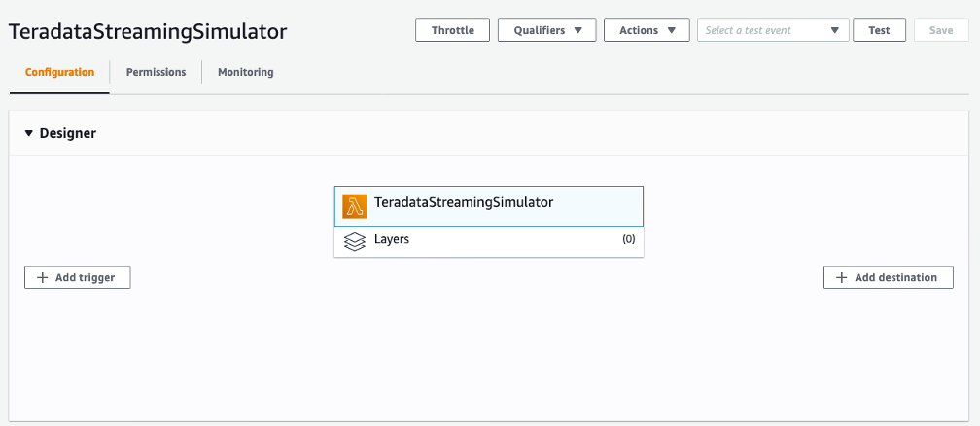Add a destination to the function
This screenshot has height=426, width=980.
[x=888, y=278]
